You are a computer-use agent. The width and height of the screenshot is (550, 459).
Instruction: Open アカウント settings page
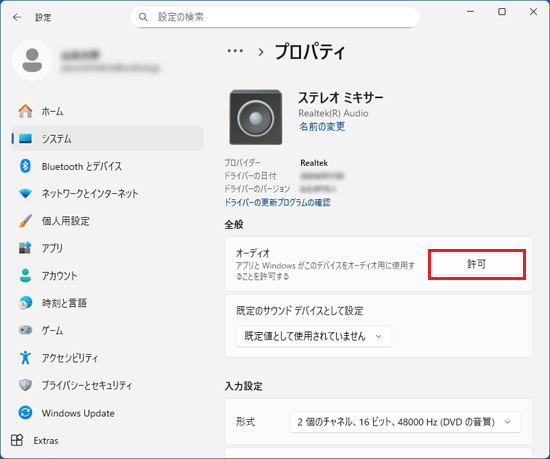(108, 275)
